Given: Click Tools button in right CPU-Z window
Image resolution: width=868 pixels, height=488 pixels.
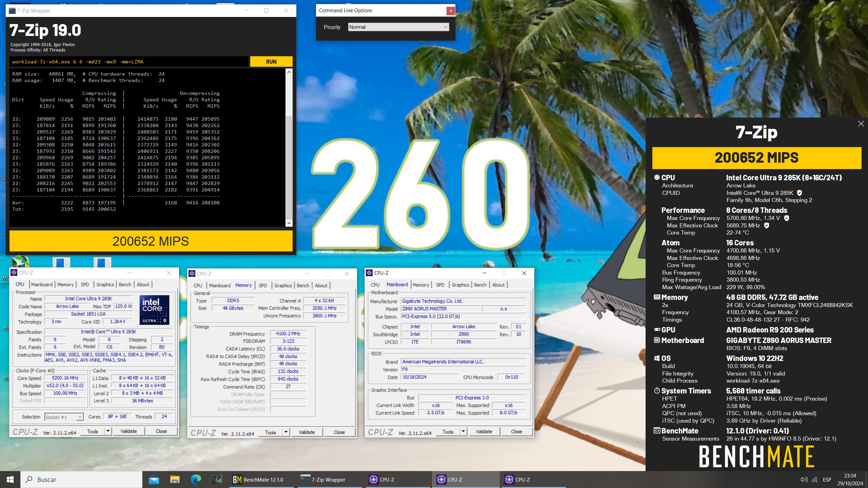Looking at the screenshot, I should [x=448, y=432].
